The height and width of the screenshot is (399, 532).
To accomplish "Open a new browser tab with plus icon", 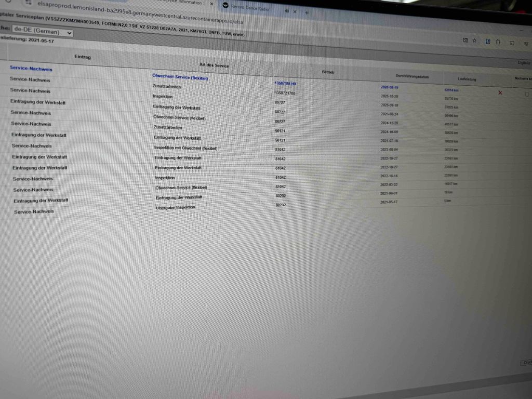I will 307,12.
